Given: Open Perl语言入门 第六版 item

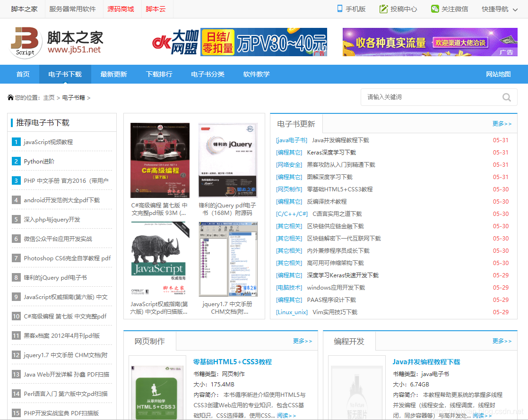Looking at the screenshot, I should 66,394.
